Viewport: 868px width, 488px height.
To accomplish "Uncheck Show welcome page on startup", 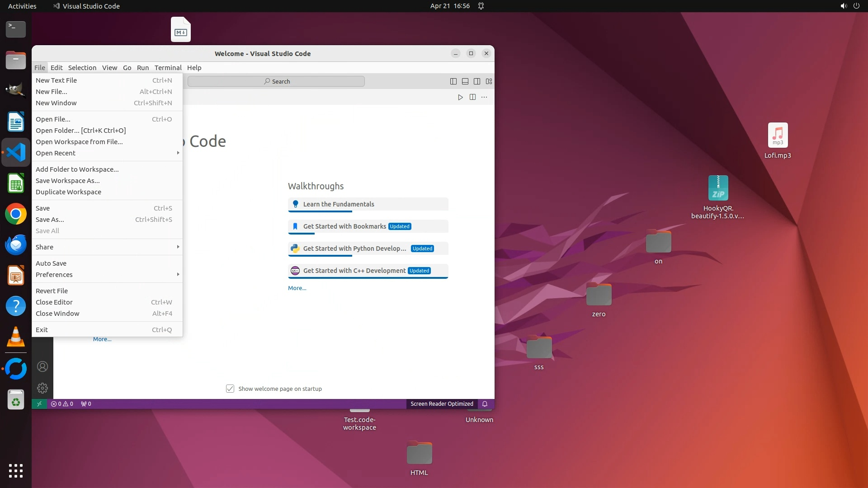I will coord(230,389).
